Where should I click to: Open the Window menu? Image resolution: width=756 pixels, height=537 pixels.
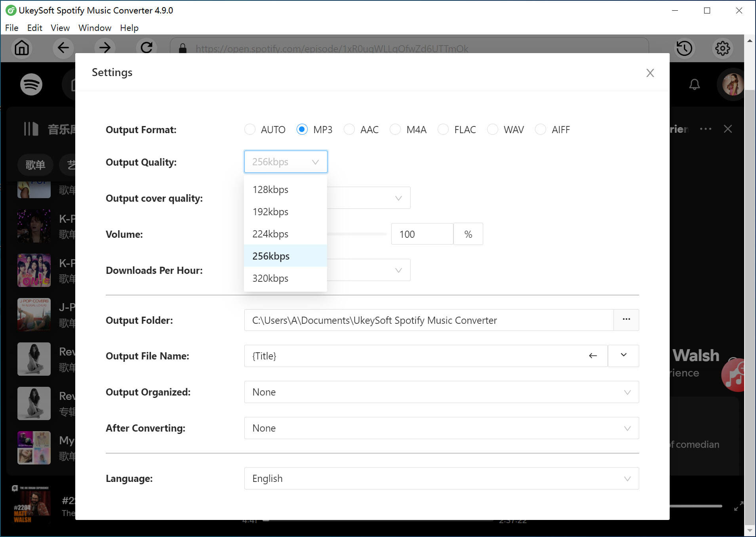95,28
